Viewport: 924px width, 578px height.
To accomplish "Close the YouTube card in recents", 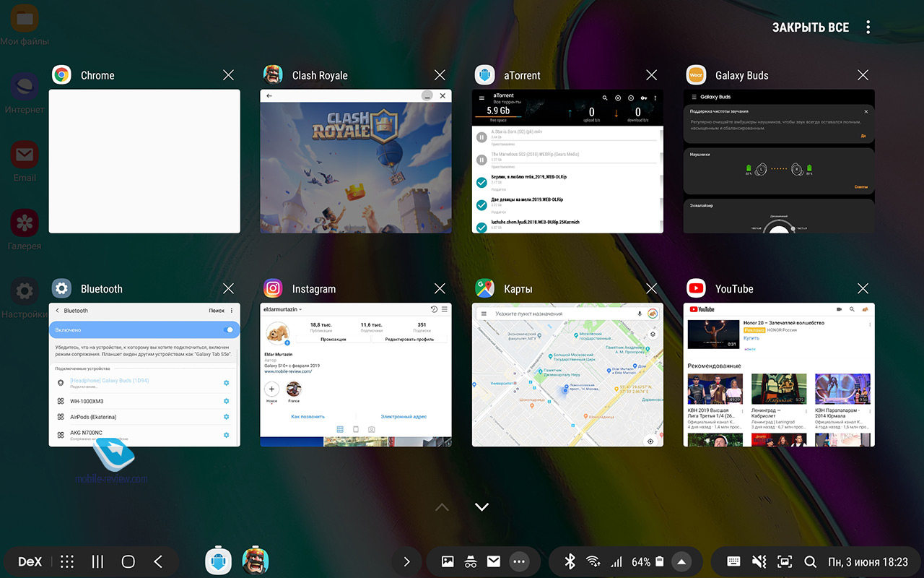I will point(863,288).
